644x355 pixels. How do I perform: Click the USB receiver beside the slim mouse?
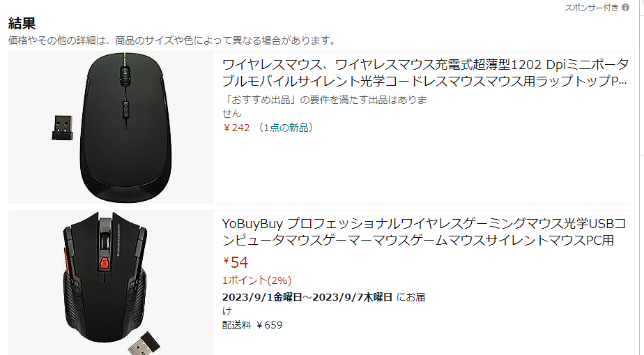63,128
